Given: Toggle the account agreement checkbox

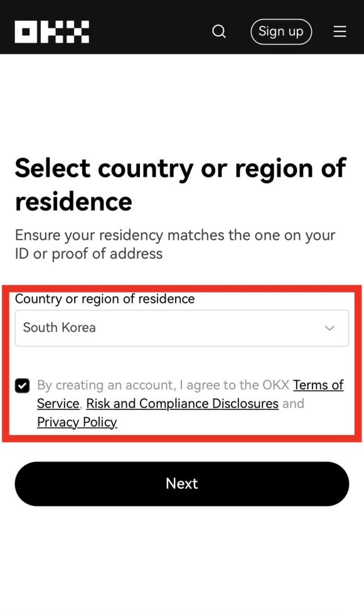Looking at the screenshot, I should pyautogui.click(x=23, y=386).
